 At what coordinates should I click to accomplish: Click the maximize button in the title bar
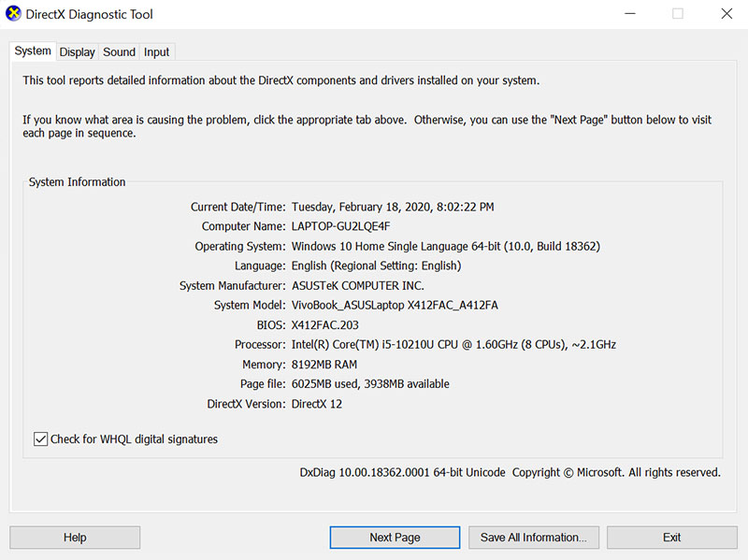coord(678,14)
